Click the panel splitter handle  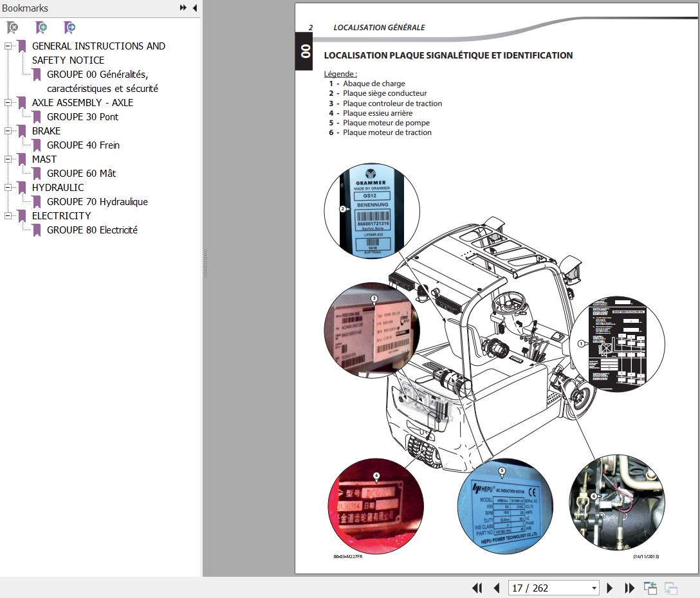pyautogui.click(x=205, y=264)
